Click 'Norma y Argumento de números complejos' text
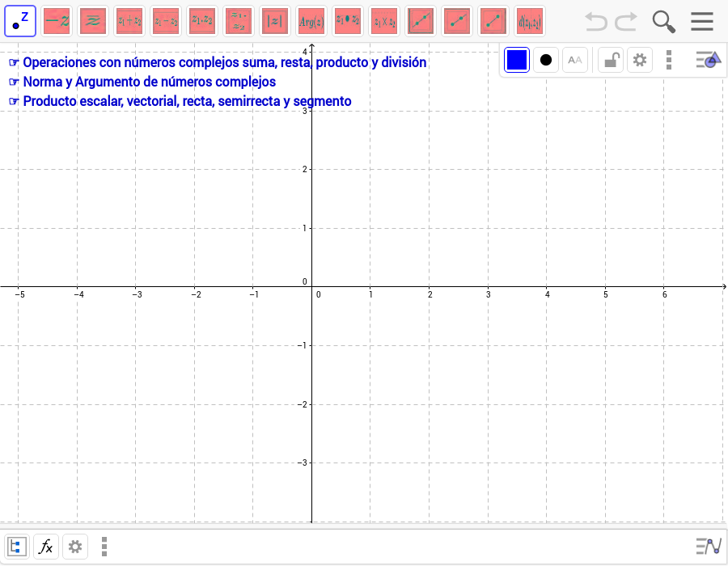728x566 pixels. pos(150,82)
